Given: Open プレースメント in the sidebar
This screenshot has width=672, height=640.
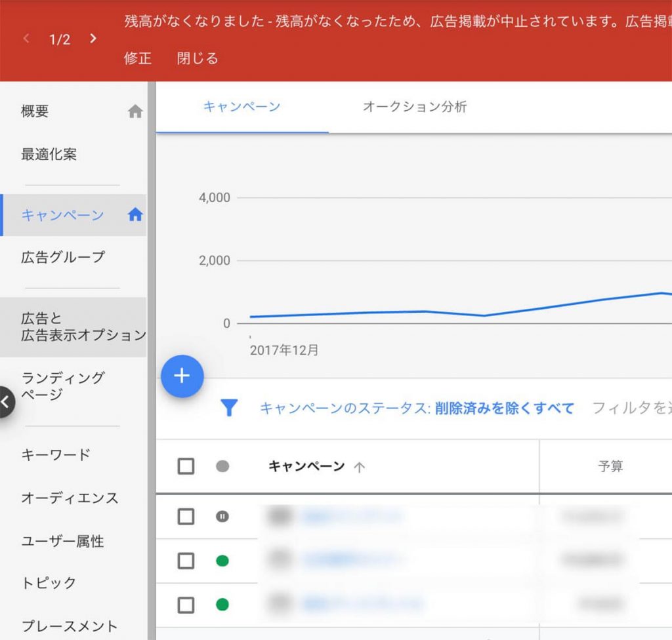Looking at the screenshot, I should click(70, 626).
